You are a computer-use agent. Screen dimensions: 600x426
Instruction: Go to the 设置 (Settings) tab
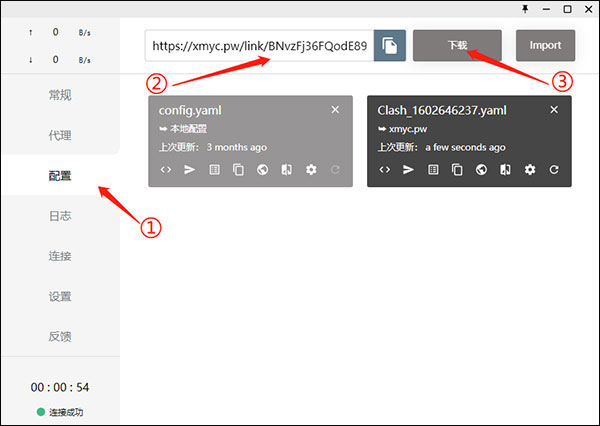pos(60,297)
